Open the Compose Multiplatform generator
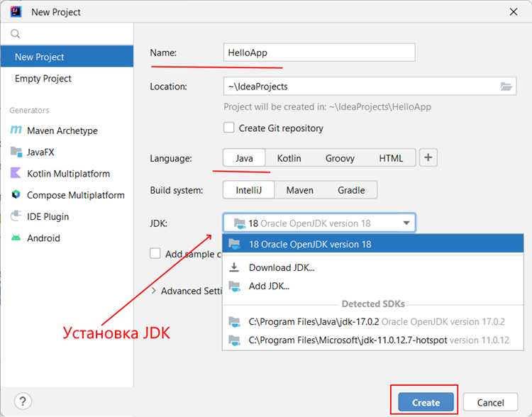 [x=67, y=195]
